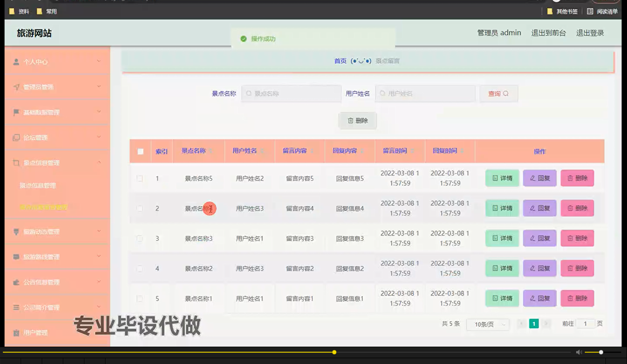Click the 前往 page number input field

pos(586,323)
